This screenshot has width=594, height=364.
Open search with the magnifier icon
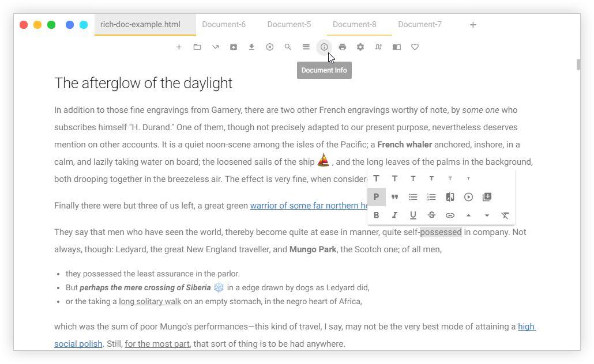pos(288,47)
